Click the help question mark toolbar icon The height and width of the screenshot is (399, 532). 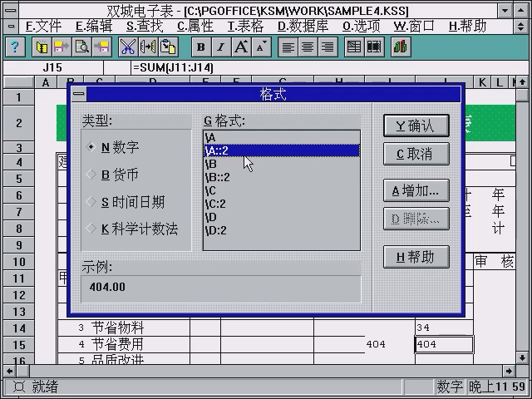tap(15, 47)
